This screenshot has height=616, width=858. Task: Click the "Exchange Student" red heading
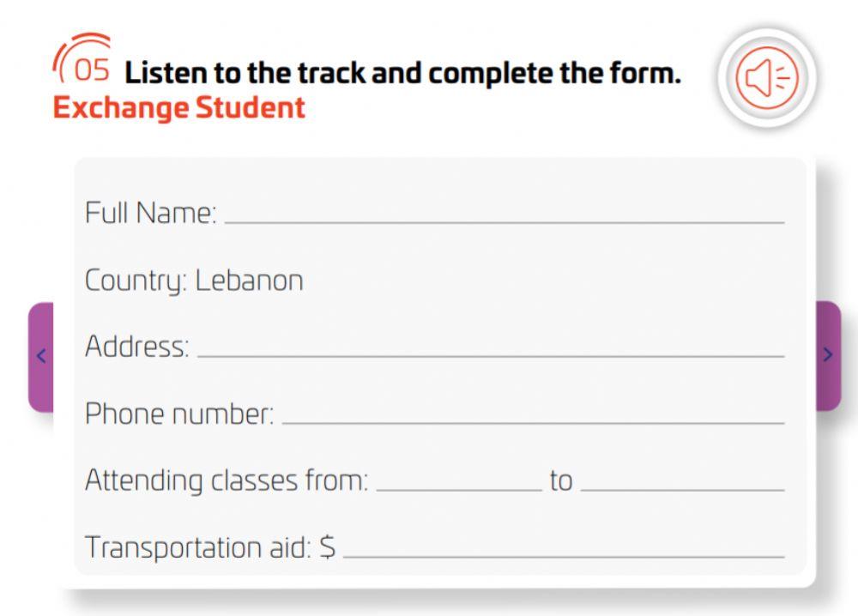pos(178,108)
